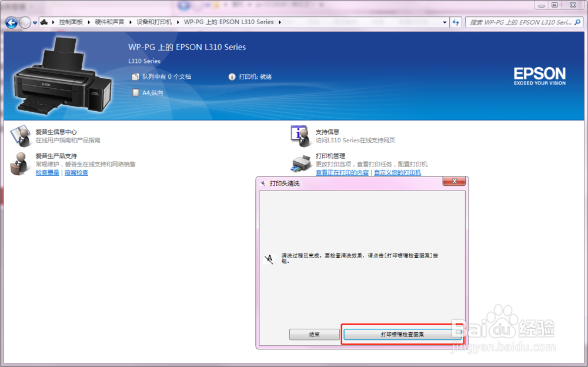This screenshot has height=367, width=588.
Task: Click the L310 Series subtitle text
Action: tap(145, 61)
